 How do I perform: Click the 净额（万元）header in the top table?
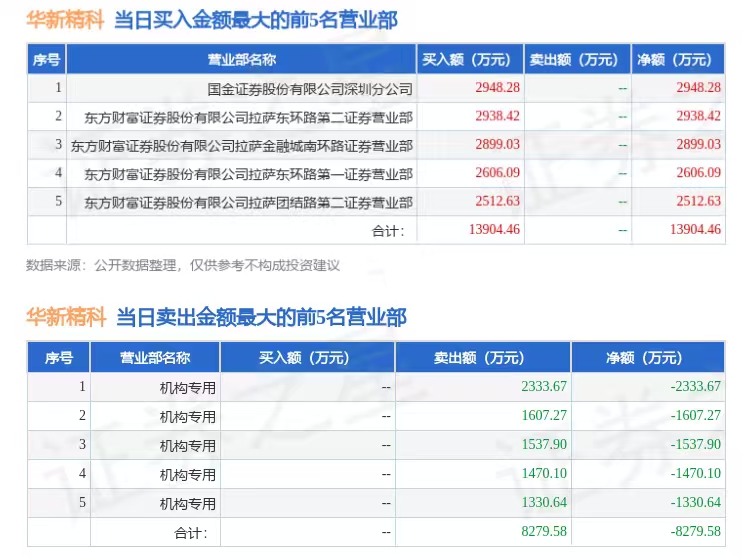coord(674,60)
